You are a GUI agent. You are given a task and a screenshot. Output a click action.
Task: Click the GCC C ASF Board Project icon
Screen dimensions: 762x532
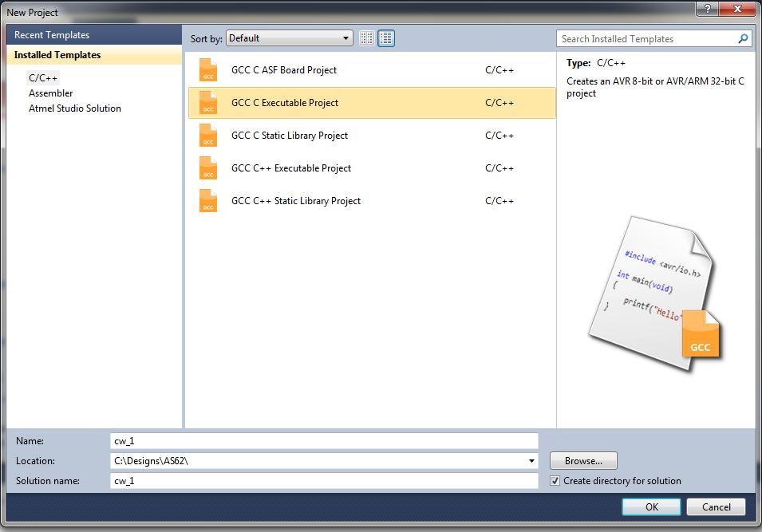[208, 70]
